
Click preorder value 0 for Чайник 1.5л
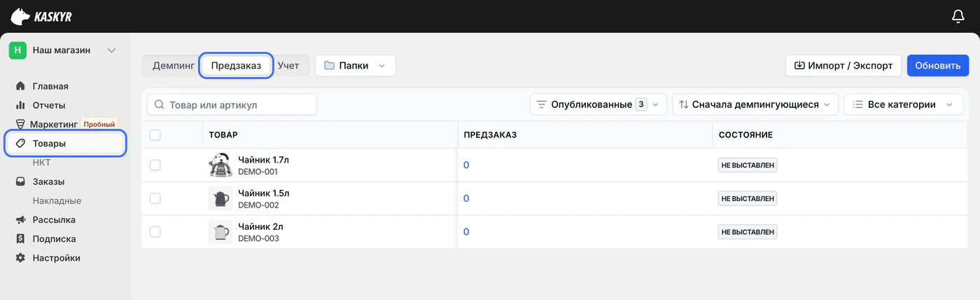466,198
